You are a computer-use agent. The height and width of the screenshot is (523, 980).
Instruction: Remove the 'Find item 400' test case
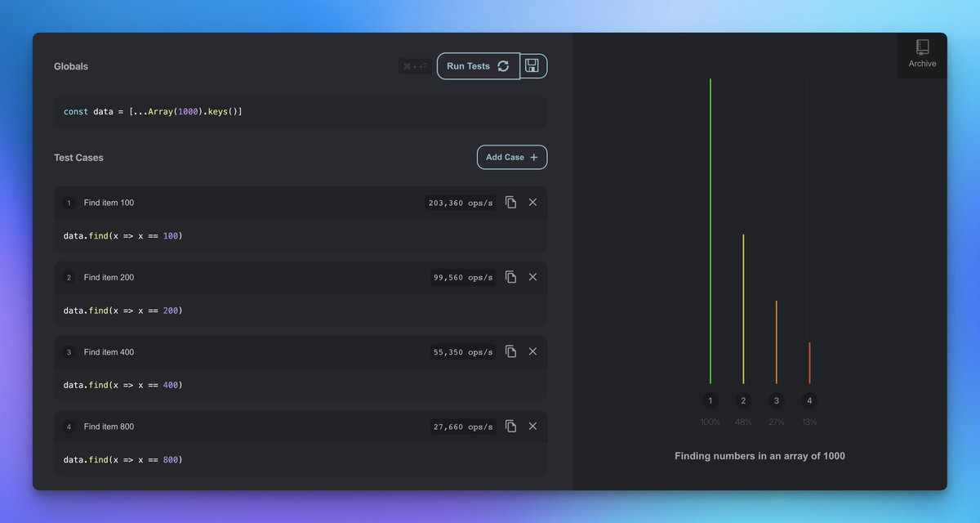[532, 351]
